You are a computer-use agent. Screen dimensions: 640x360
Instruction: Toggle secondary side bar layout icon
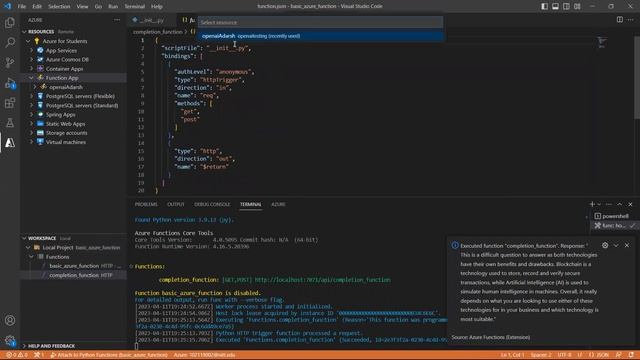coord(566,6)
